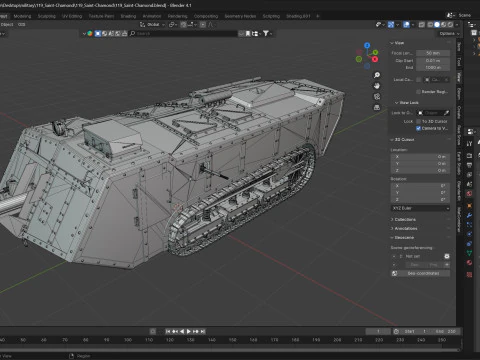Toggle the snapping magnet button
The width and height of the screenshot is (480, 360).
coord(183,25)
